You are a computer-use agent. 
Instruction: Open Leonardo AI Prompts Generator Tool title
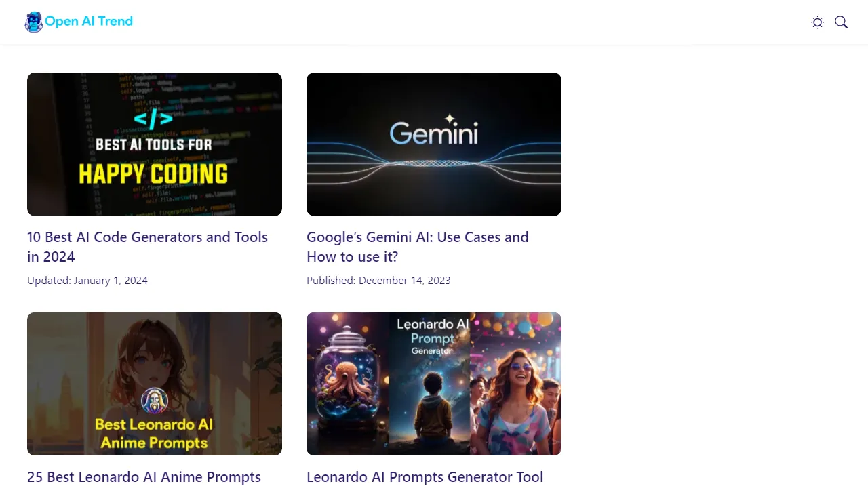pos(425,477)
